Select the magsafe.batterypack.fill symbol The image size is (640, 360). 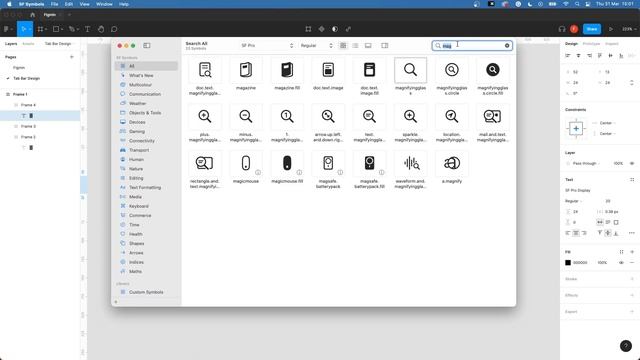coord(369,163)
